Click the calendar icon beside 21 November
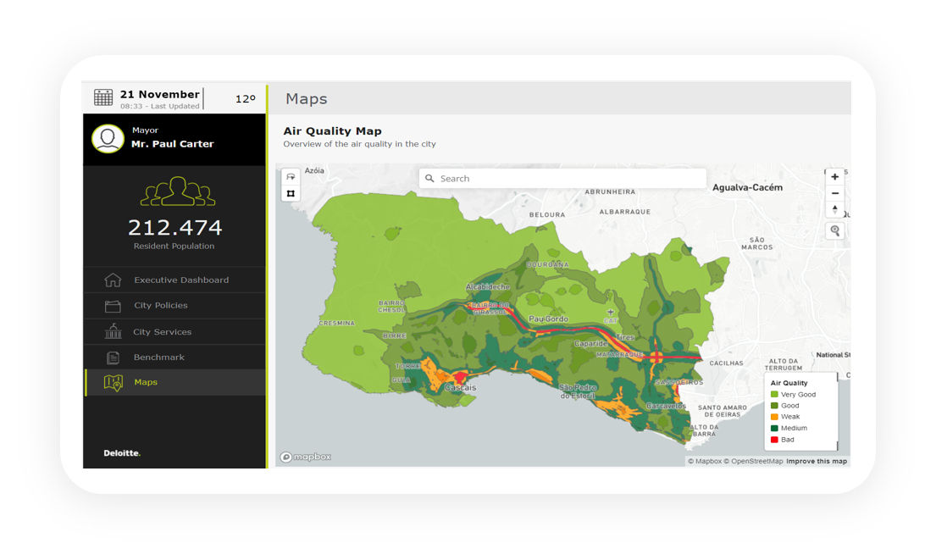Screen dimensions: 936x560 103,97
